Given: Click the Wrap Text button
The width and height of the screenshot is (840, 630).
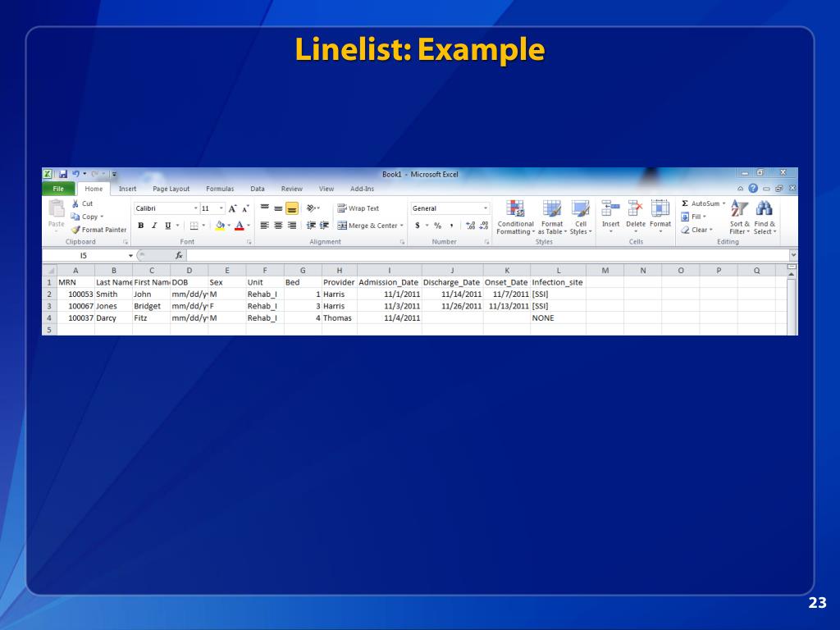Looking at the screenshot, I should coord(358,208).
